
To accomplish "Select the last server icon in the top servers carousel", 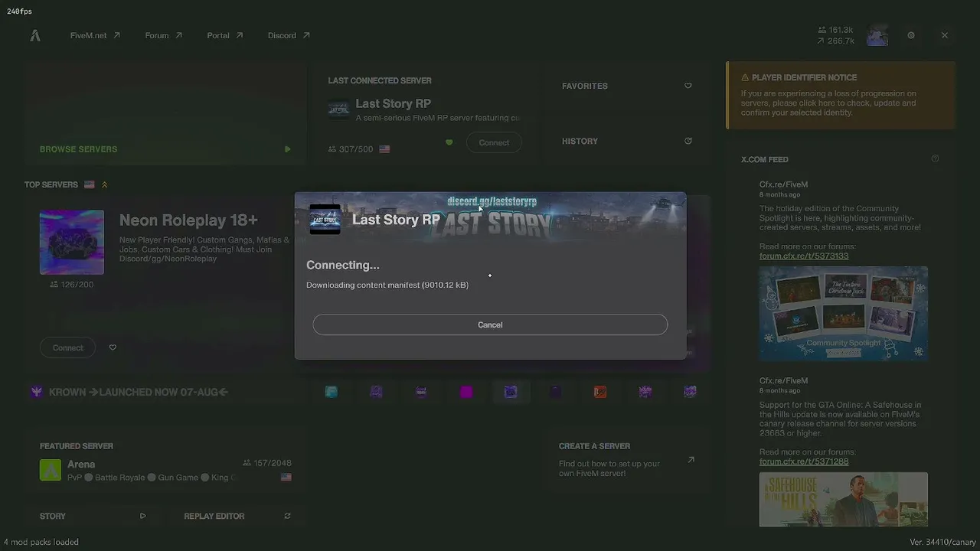I will pyautogui.click(x=690, y=392).
